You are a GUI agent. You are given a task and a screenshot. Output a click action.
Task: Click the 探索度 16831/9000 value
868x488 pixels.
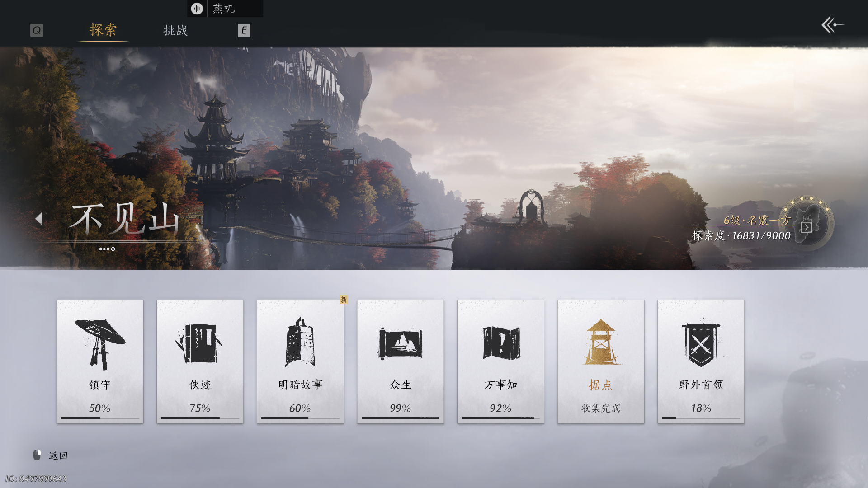point(741,235)
